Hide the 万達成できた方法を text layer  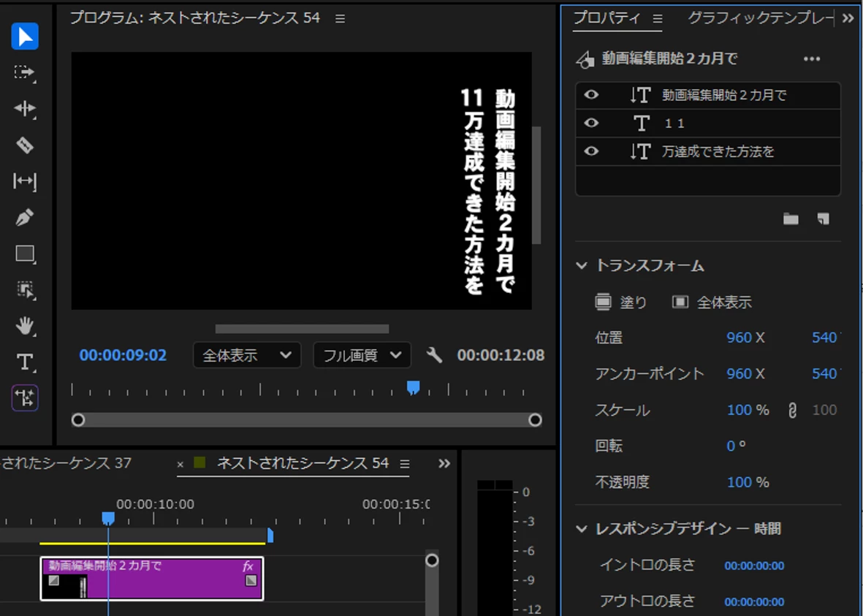click(x=591, y=151)
